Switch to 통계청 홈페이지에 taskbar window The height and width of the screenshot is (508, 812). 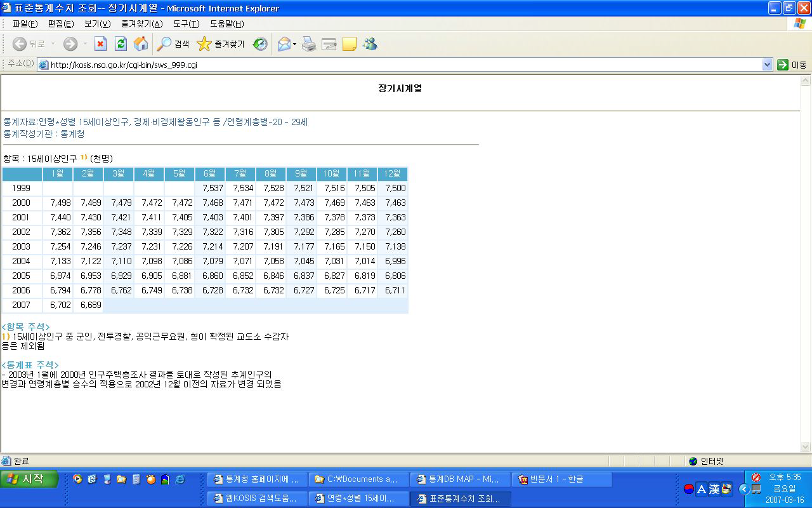[x=257, y=479]
